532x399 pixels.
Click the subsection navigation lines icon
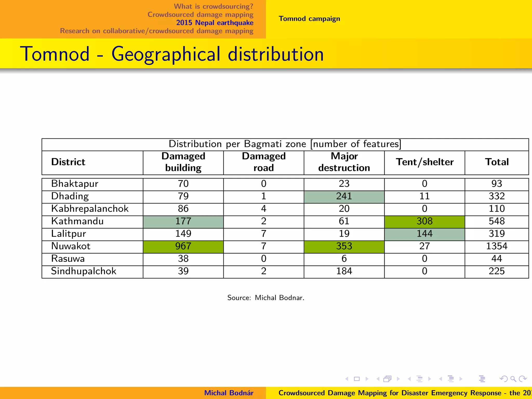[x=419, y=379]
